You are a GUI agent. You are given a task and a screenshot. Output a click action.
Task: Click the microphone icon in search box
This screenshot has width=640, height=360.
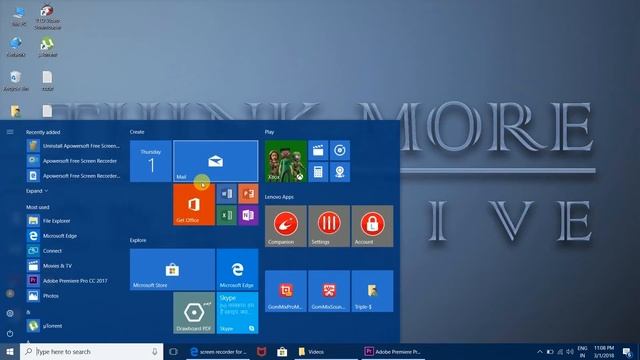(x=155, y=351)
